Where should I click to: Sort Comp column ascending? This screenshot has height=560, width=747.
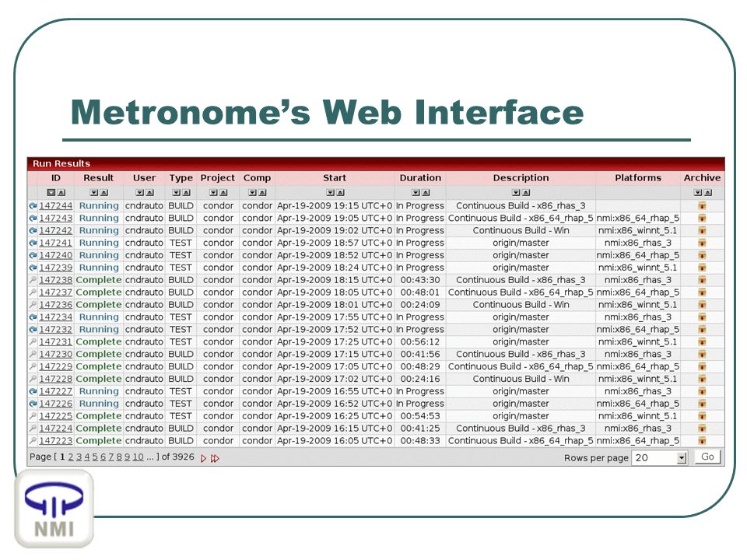coord(262,193)
